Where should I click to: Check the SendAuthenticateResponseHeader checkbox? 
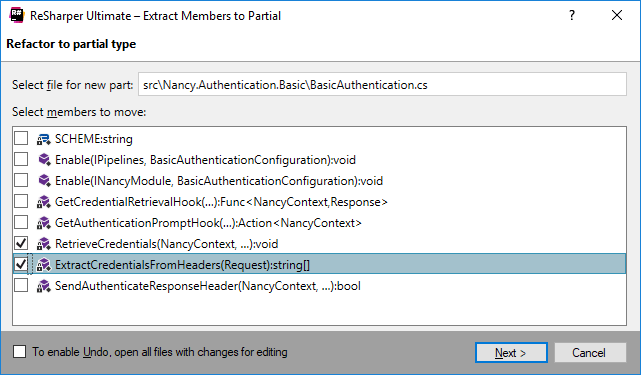(21, 285)
